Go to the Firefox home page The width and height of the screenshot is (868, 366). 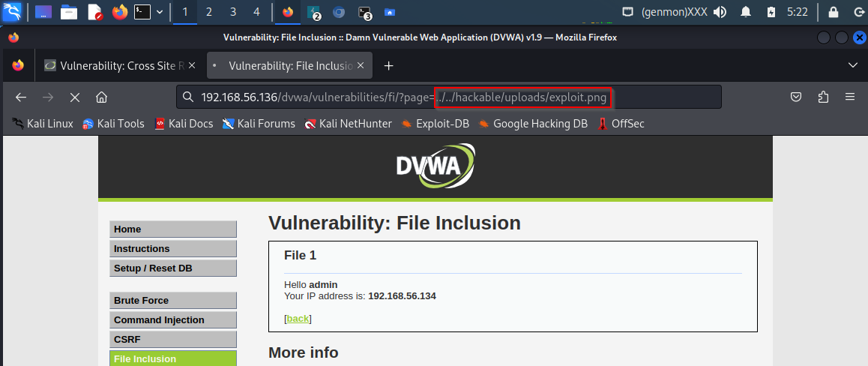click(x=101, y=97)
